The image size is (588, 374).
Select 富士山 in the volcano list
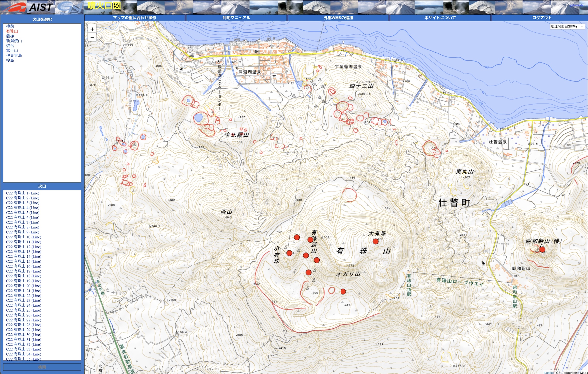pyautogui.click(x=12, y=51)
